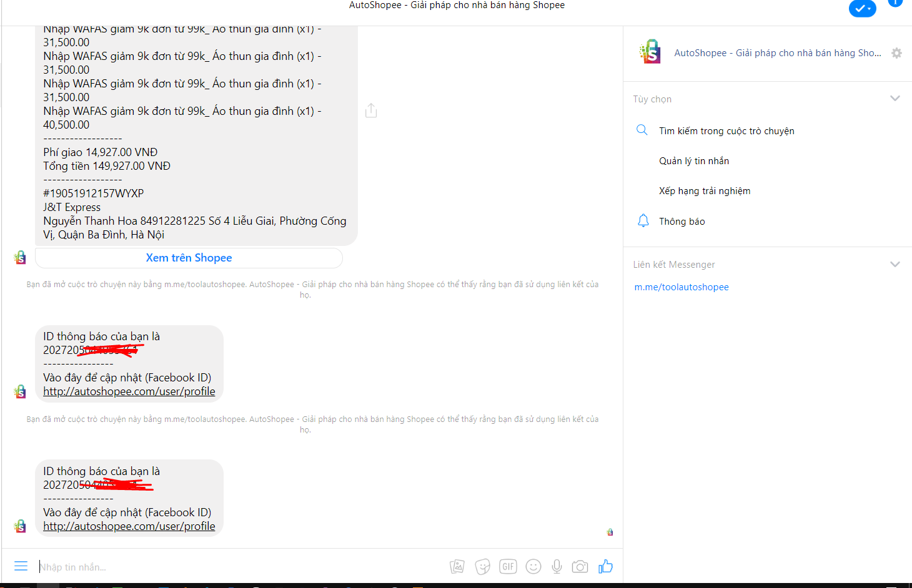The width and height of the screenshot is (912, 588).
Task: Click the AutoShopee page logo in sidebar
Action: tap(650, 52)
